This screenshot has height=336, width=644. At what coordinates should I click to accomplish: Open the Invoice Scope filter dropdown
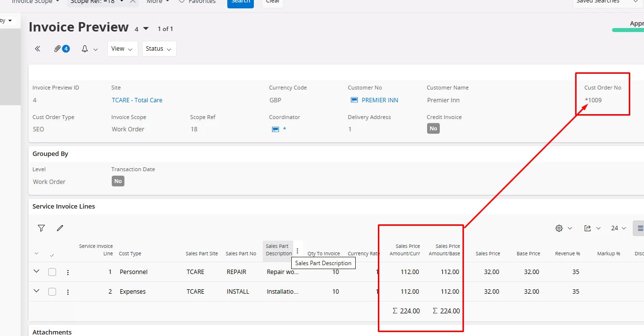coord(35,1)
